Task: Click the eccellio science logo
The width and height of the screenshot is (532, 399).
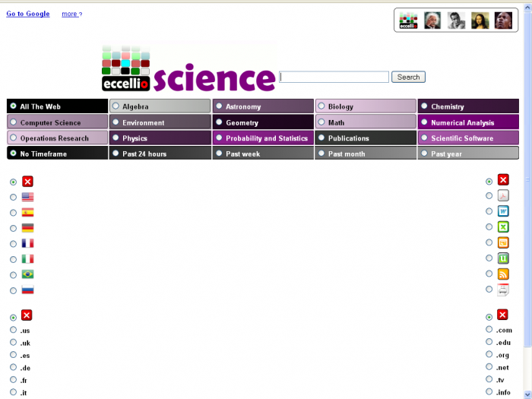Action: click(x=188, y=68)
